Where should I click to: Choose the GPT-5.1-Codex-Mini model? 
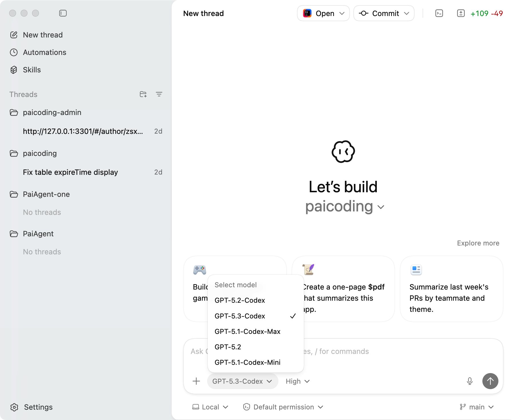(x=247, y=362)
